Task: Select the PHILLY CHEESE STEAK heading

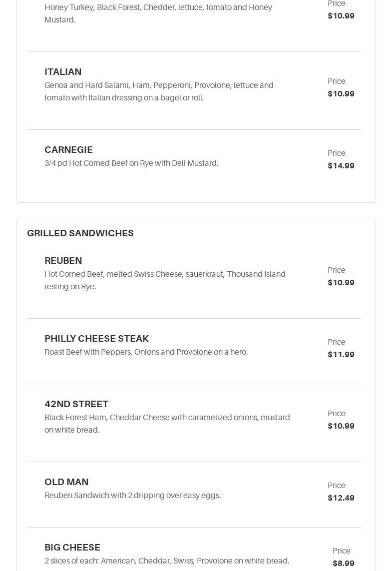Action: pos(96,339)
